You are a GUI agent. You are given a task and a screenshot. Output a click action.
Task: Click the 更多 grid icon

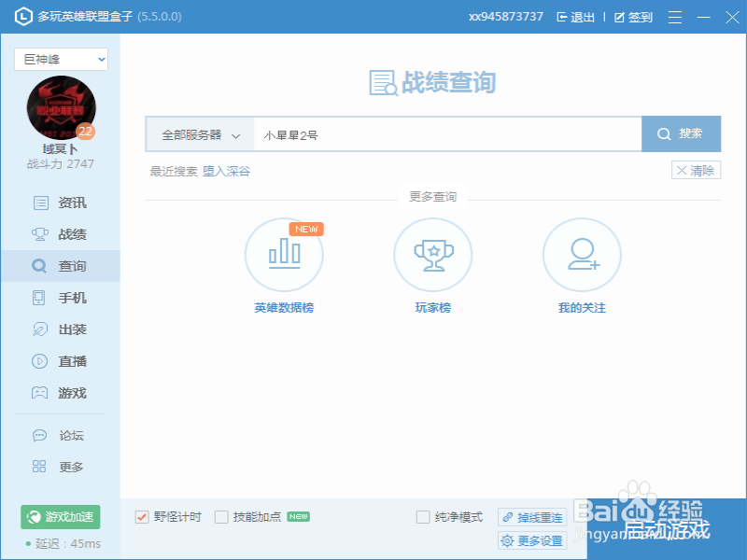[x=39, y=467]
